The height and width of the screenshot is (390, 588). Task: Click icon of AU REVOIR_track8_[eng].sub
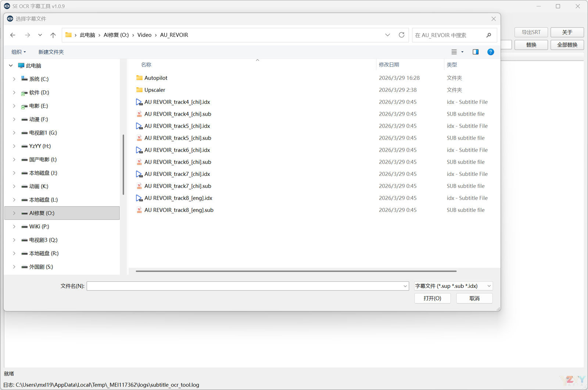coord(139,210)
